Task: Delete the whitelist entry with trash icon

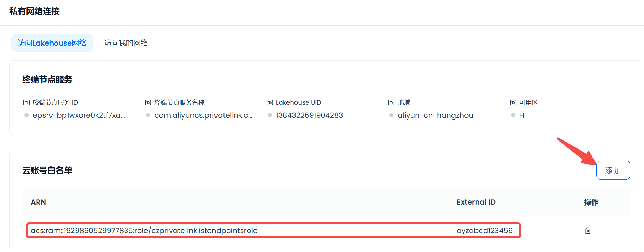Action: (588, 230)
